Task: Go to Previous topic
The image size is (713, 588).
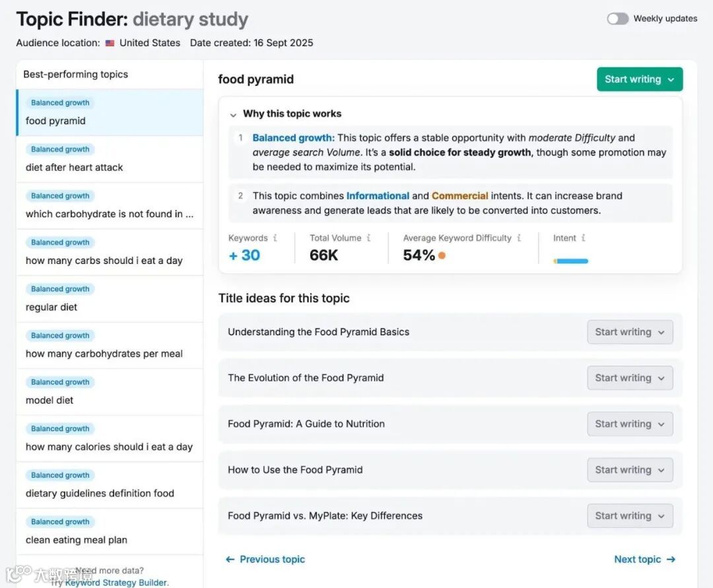Action: coord(265,559)
